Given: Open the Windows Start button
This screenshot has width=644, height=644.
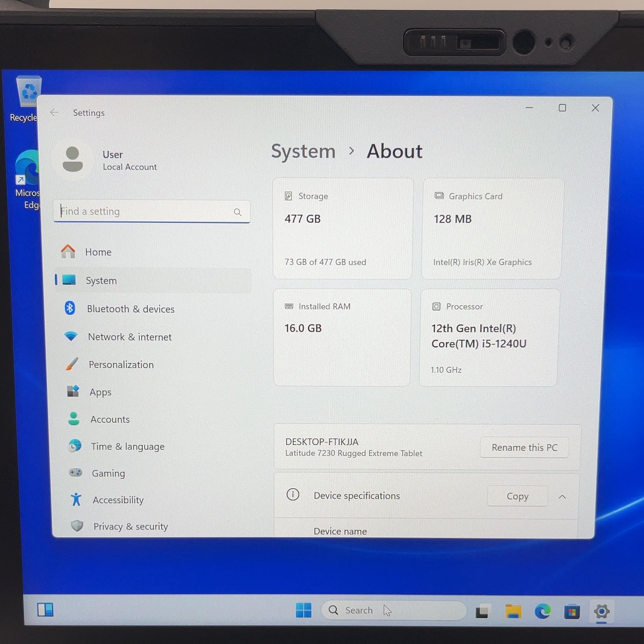Looking at the screenshot, I should (x=304, y=610).
